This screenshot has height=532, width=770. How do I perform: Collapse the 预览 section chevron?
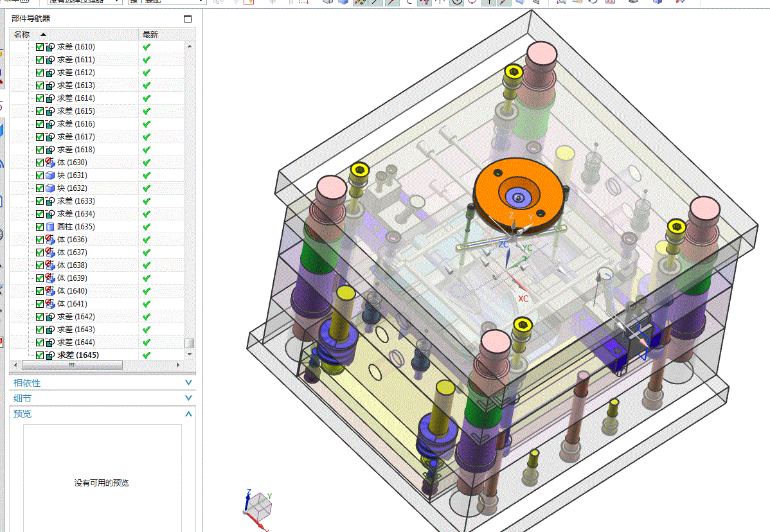(188, 414)
